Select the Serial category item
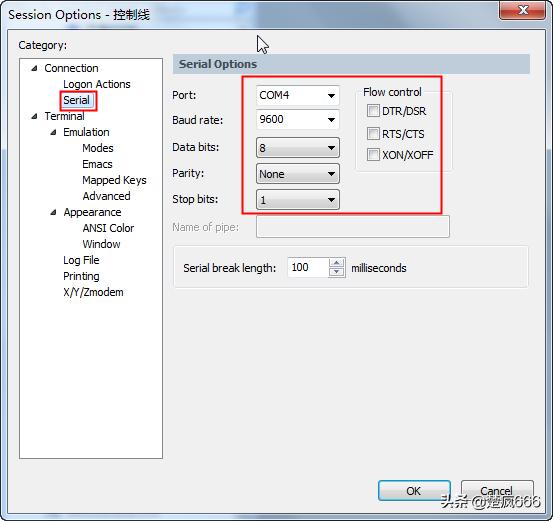 (x=77, y=100)
